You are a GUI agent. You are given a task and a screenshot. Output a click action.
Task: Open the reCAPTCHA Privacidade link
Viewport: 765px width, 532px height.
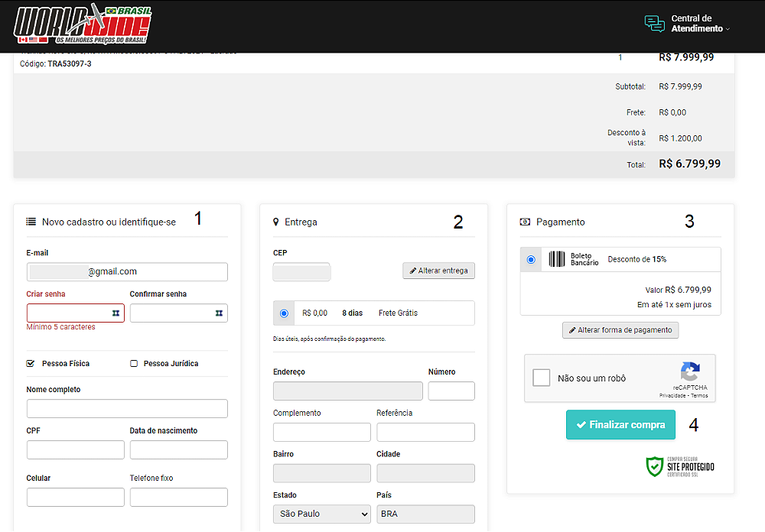click(672, 396)
